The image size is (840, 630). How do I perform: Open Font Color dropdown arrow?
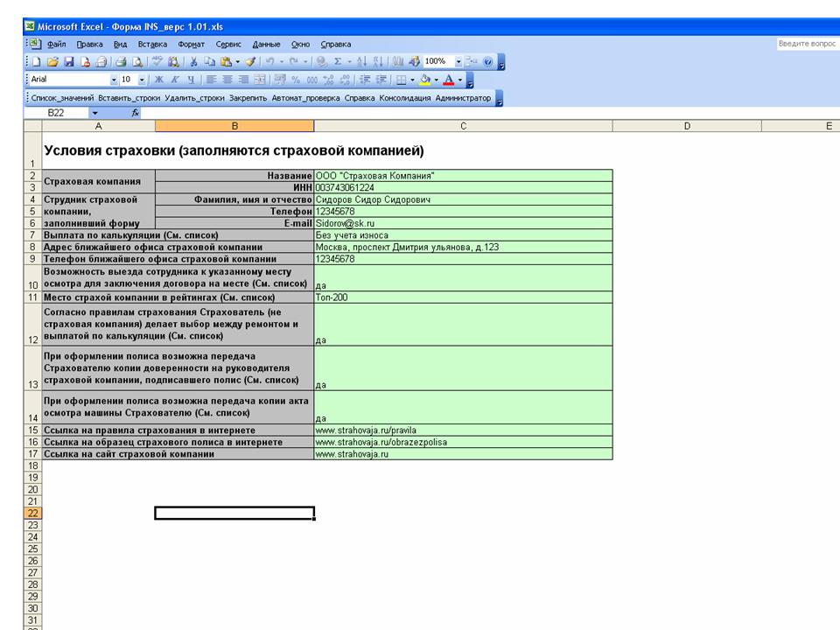click(459, 80)
